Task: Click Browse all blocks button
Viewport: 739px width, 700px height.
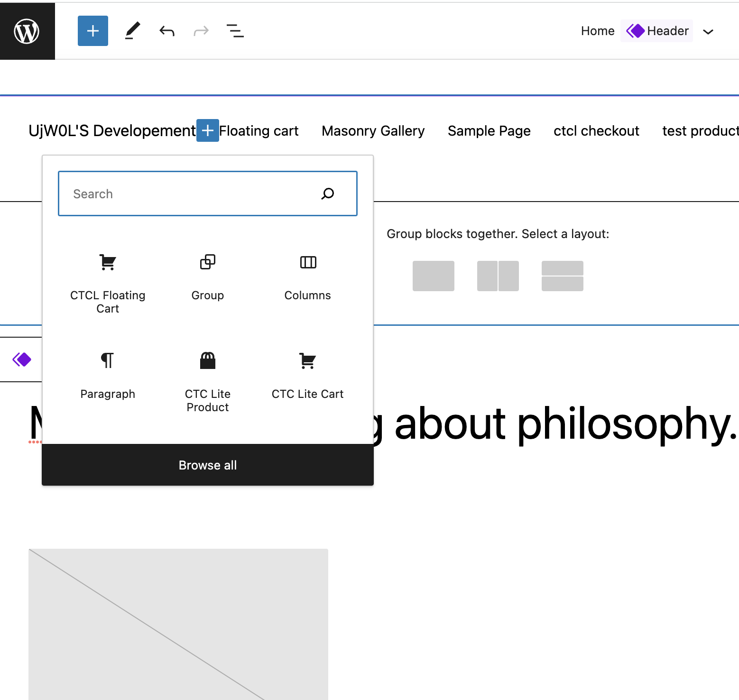Action: (x=208, y=465)
